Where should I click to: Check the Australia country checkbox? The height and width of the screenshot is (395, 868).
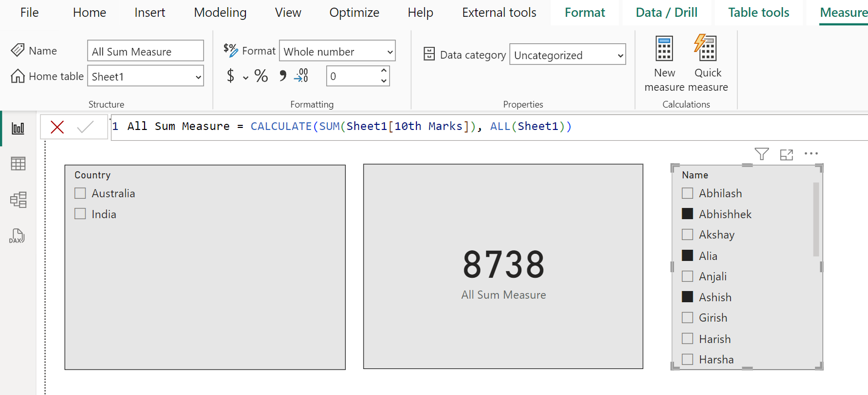pyautogui.click(x=80, y=193)
